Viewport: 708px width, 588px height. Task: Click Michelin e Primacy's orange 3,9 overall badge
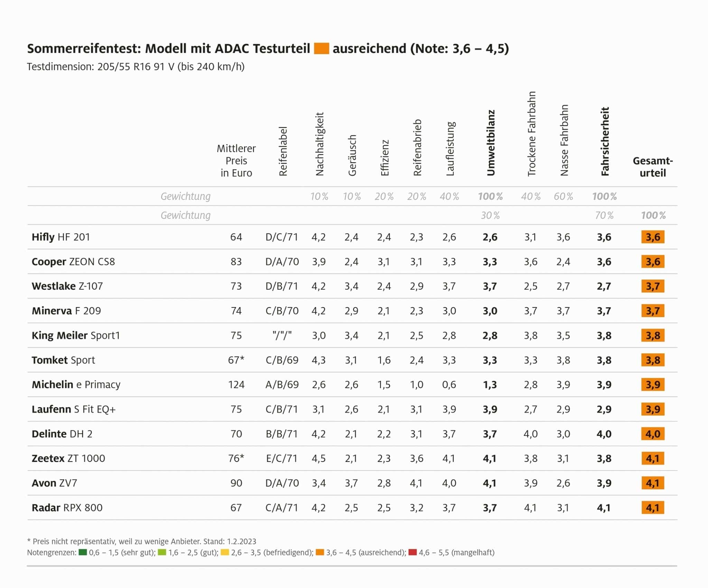tap(653, 385)
